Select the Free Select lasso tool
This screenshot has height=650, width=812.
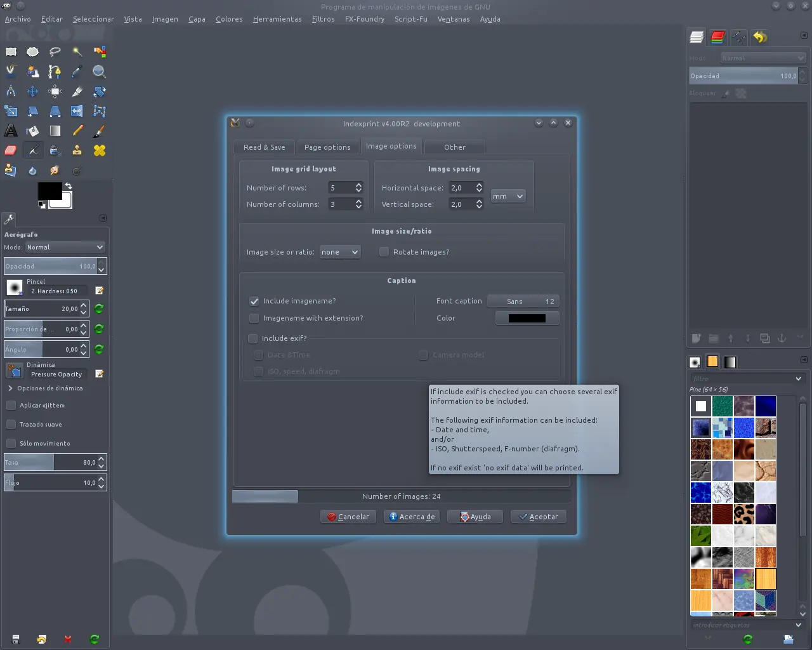pyautogui.click(x=55, y=52)
